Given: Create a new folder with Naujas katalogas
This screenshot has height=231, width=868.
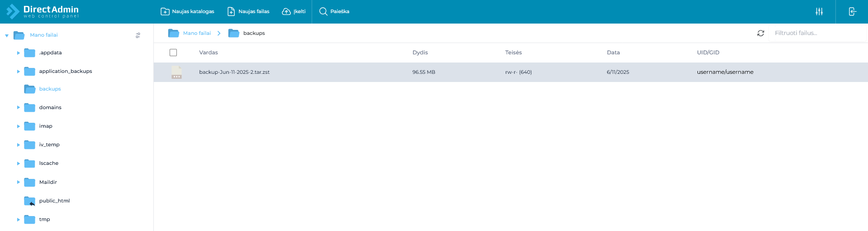Looking at the screenshot, I should 187,11.
